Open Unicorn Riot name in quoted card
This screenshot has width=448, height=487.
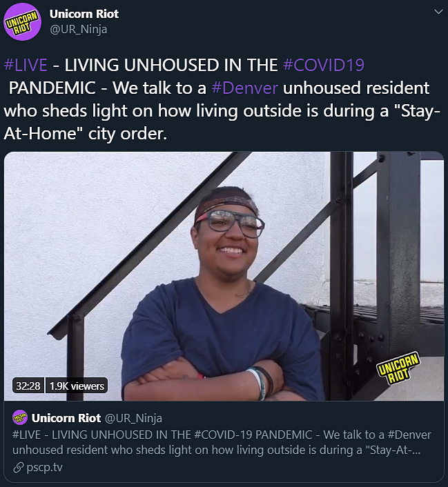pyautogui.click(x=66, y=418)
